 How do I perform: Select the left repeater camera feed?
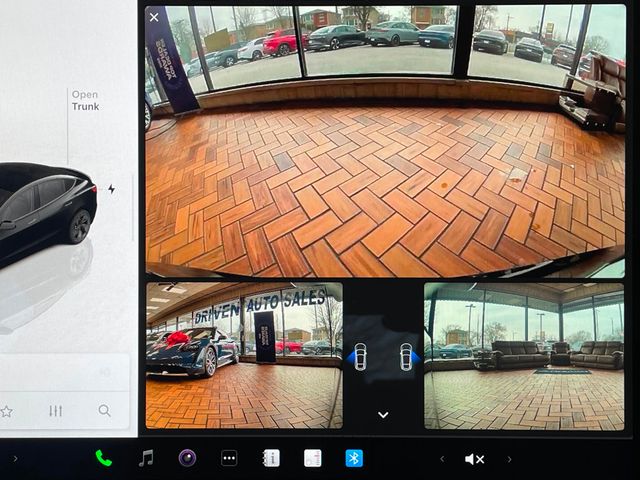(244, 355)
